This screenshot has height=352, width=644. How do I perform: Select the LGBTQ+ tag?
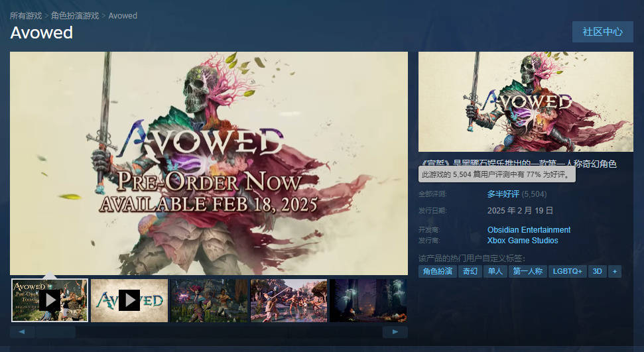pos(567,272)
